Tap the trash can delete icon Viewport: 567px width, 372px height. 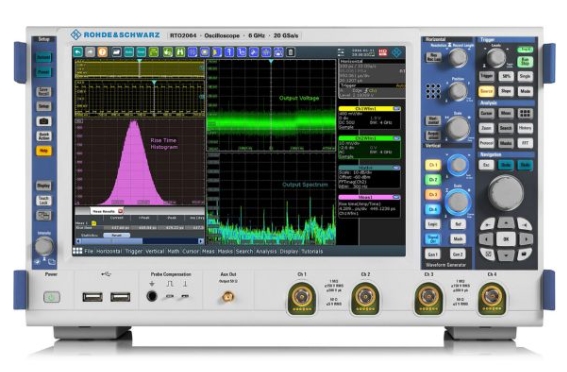click(290, 52)
